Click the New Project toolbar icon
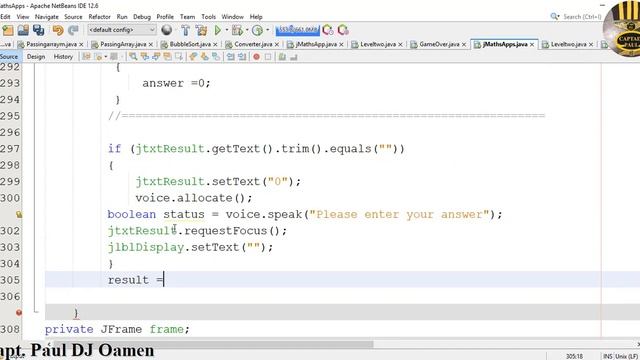Image resolution: width=640 pixels, height=360 pixels. coord(8,30)
